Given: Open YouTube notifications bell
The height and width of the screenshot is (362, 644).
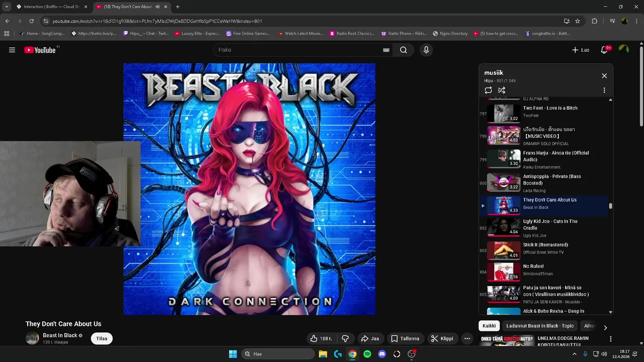Looking at the screenshot, I should (605, 50).
